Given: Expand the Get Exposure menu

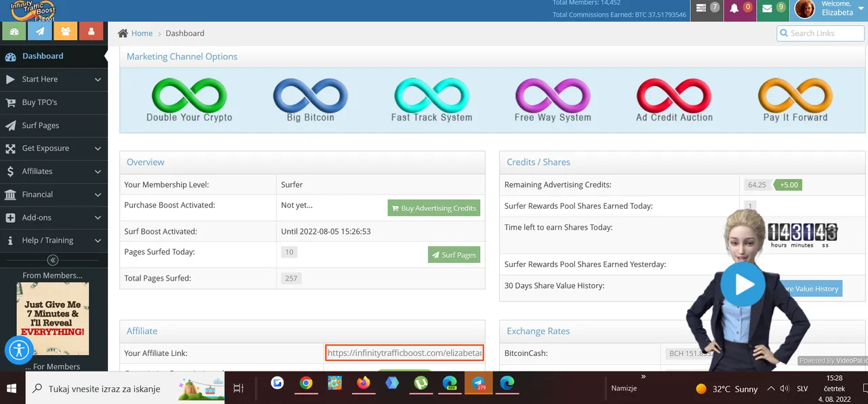Looking at the screenshot, I should [54, 148].
